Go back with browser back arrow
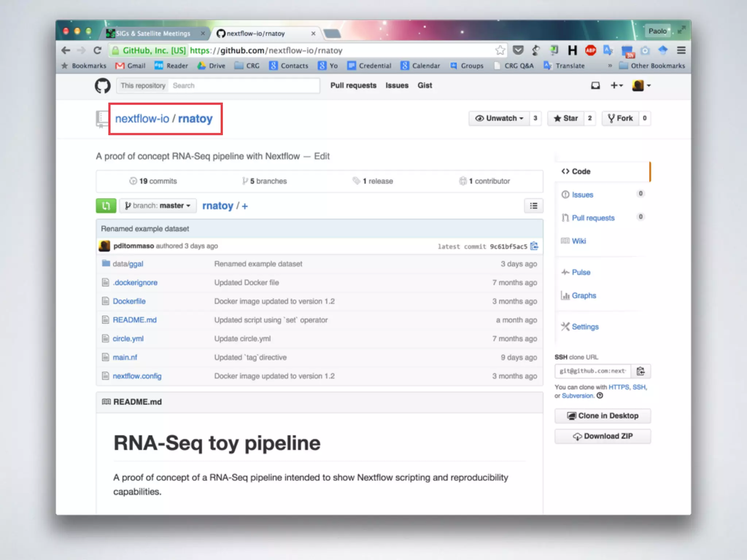This screenshot has width=747, height=560. coord(66,50)
